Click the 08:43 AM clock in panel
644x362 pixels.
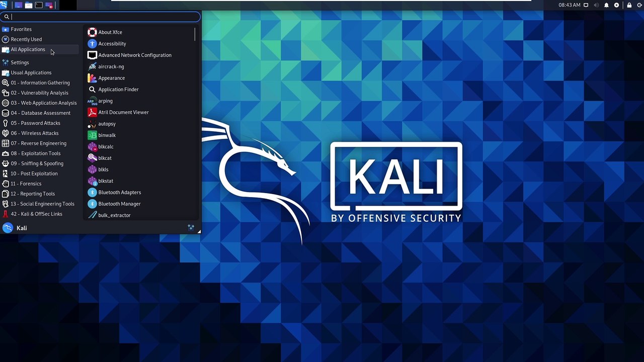pyautogui.click(x=570, y=5)
